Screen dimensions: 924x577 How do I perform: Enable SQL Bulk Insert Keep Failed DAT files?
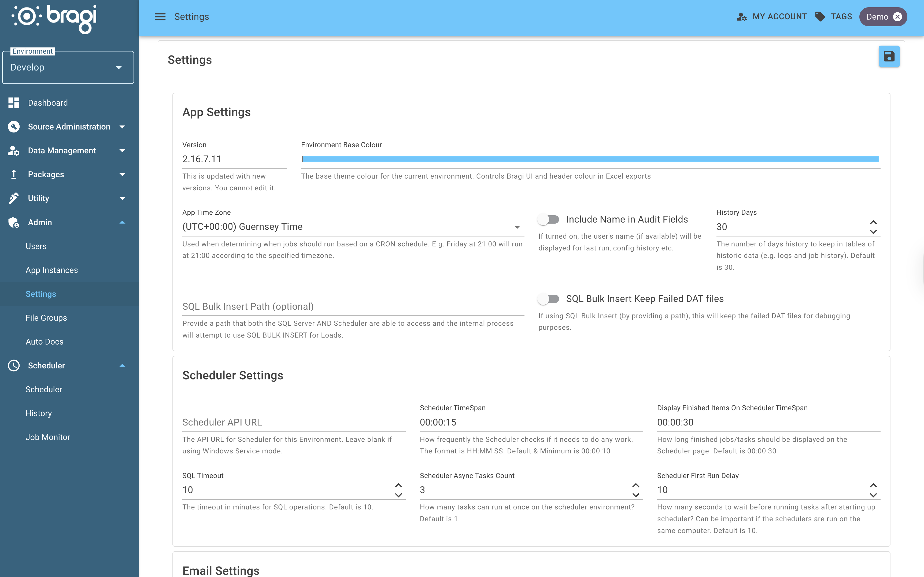[548, 299]
